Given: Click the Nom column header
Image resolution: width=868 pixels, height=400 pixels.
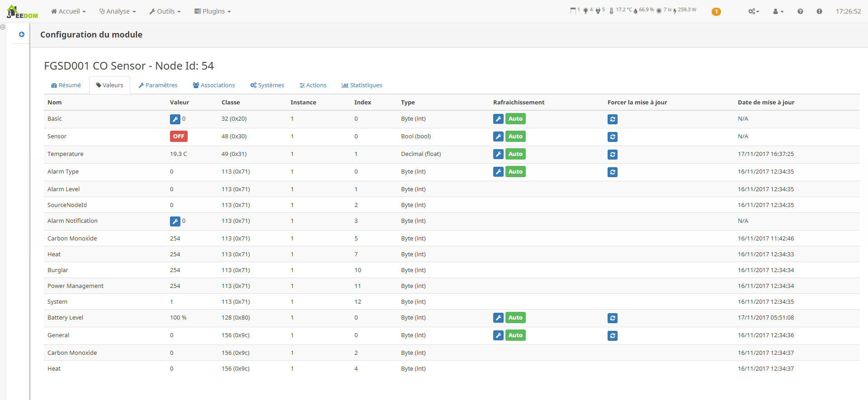Looking at the screenshot, I should point(55,103).
